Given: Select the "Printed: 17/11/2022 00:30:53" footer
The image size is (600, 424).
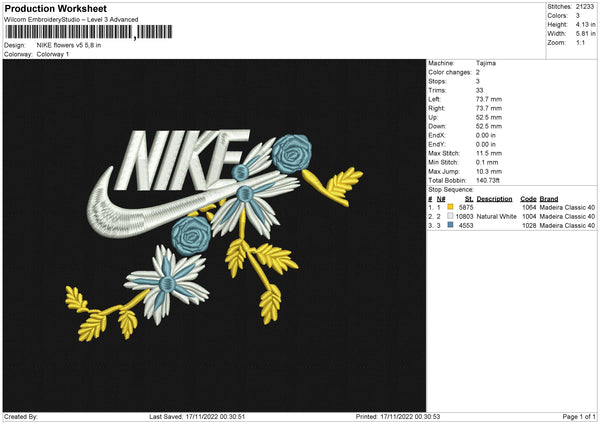Looking at the screenshot, I should coord(398,416).
